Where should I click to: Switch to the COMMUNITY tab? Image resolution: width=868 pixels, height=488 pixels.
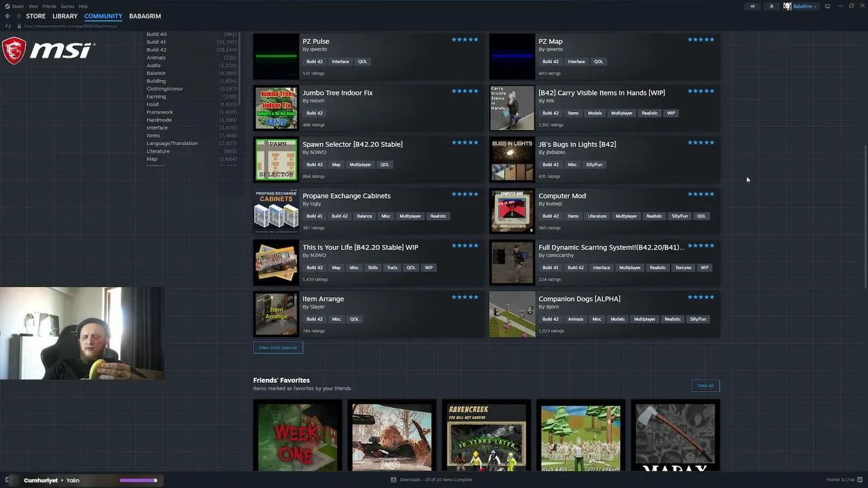(x=103, y=16)
